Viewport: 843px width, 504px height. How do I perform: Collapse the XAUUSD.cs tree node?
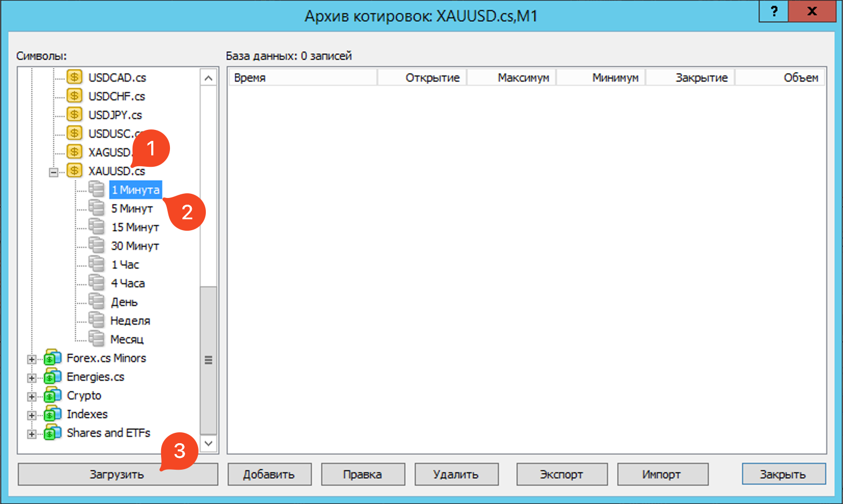click(x=54, y=172)
